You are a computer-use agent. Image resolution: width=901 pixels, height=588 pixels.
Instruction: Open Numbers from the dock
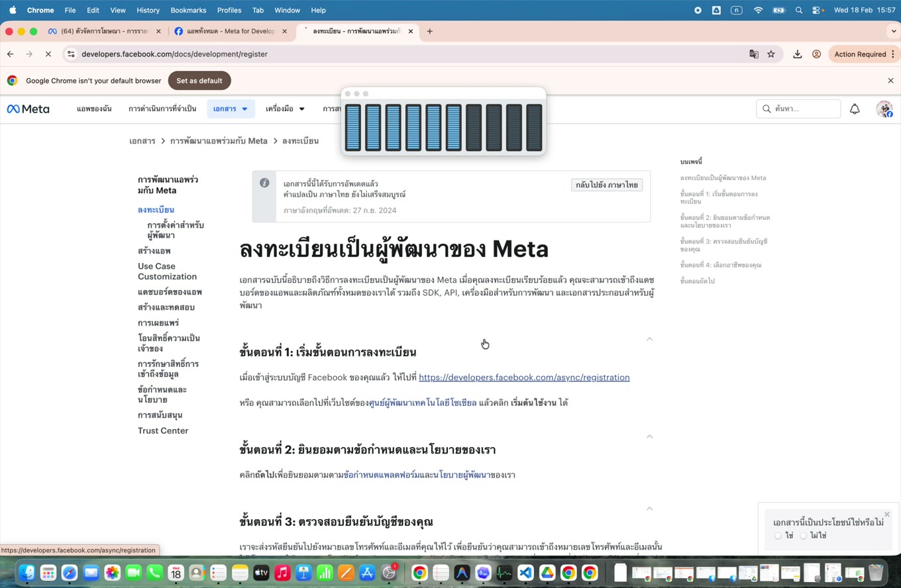325,573
